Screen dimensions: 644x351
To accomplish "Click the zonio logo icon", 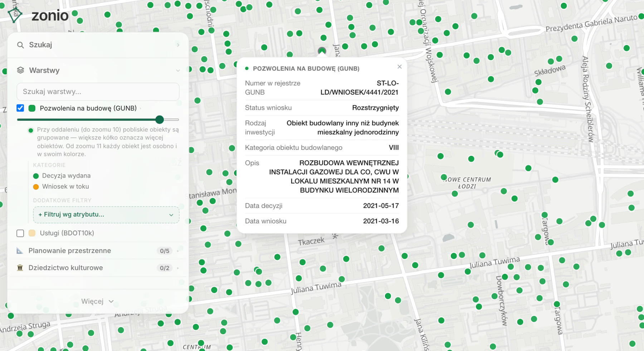I will 15,15.
